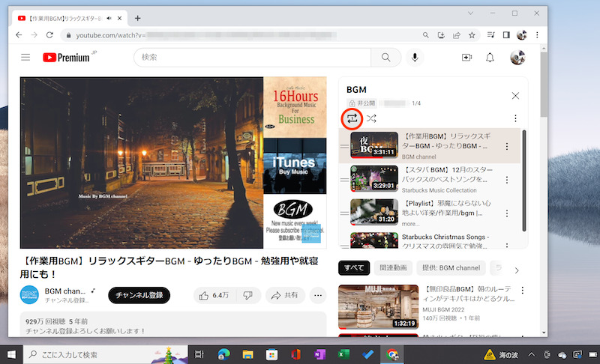
Task: Click the YouTube search input field
Action: tap(255, 58)
